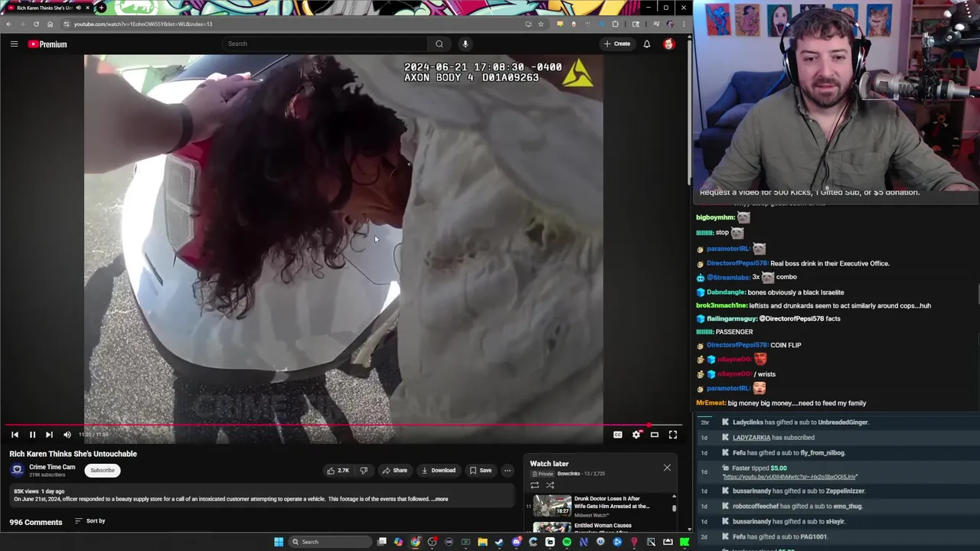Open Discord from the taskbar
The width and height of the screenshot is (980, 551).
tap(516, 542)
